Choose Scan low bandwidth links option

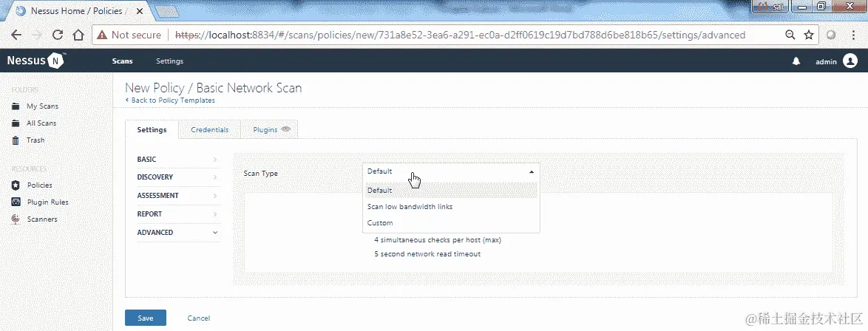[x=451, y=206]
